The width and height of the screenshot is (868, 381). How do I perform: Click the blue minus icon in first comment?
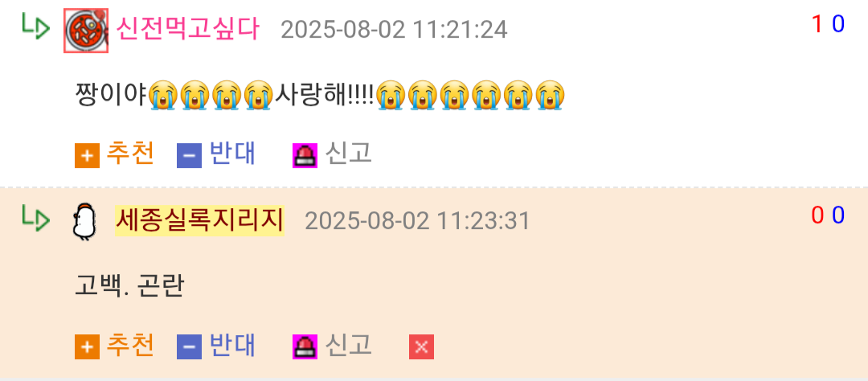tap(189, 155)
